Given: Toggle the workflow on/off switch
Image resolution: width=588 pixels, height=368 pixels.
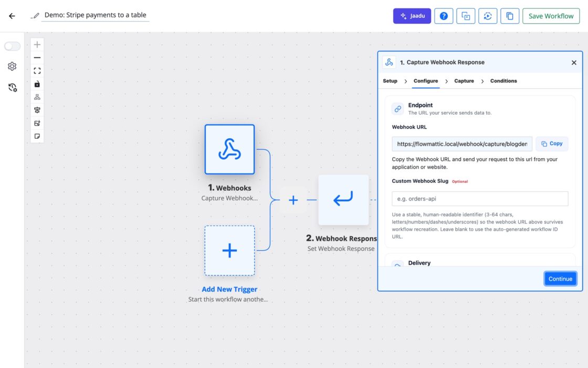Looking at the screenshot, I should [x=12, y=46].
